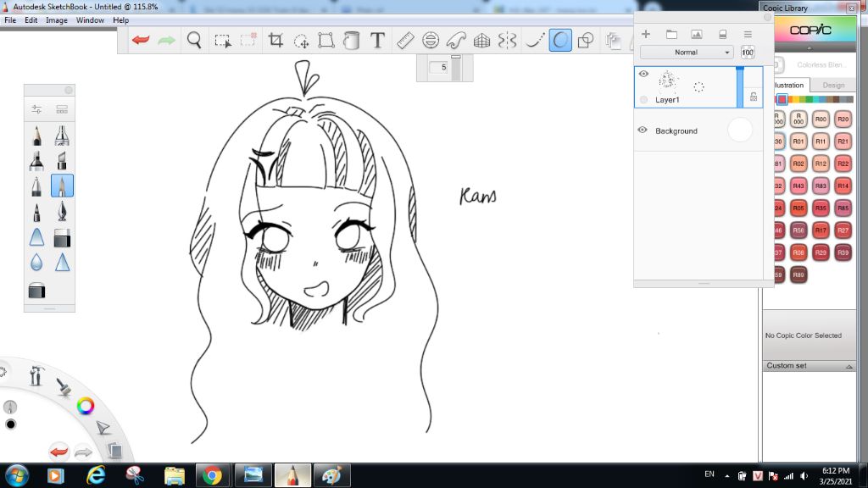Select the Zoom magnifier tool
Screen dimensions: 868x488
click(194, 40)
